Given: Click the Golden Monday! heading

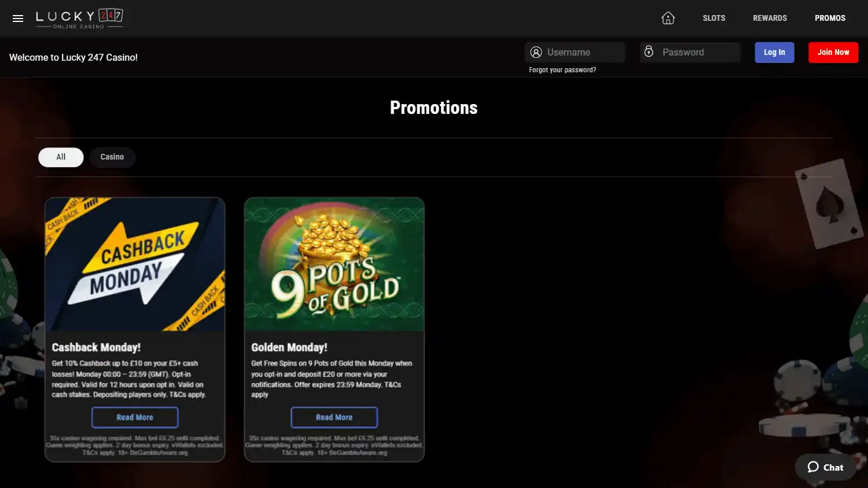Looking at the screenshot, I should click(289, 347).
